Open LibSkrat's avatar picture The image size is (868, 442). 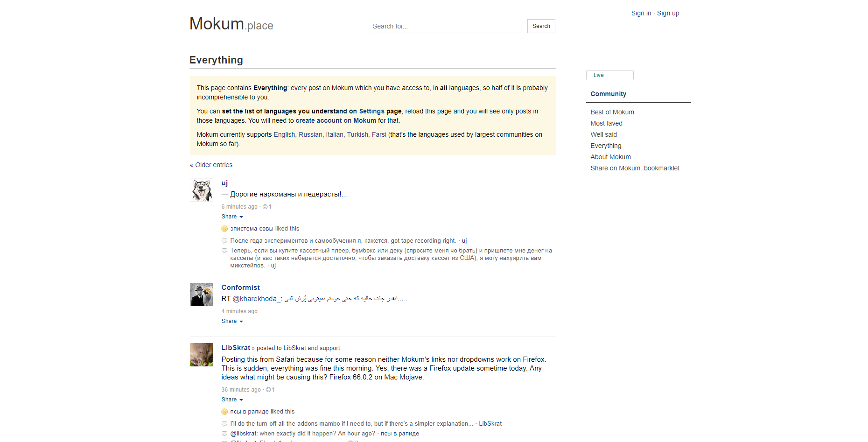pos(202,355)
